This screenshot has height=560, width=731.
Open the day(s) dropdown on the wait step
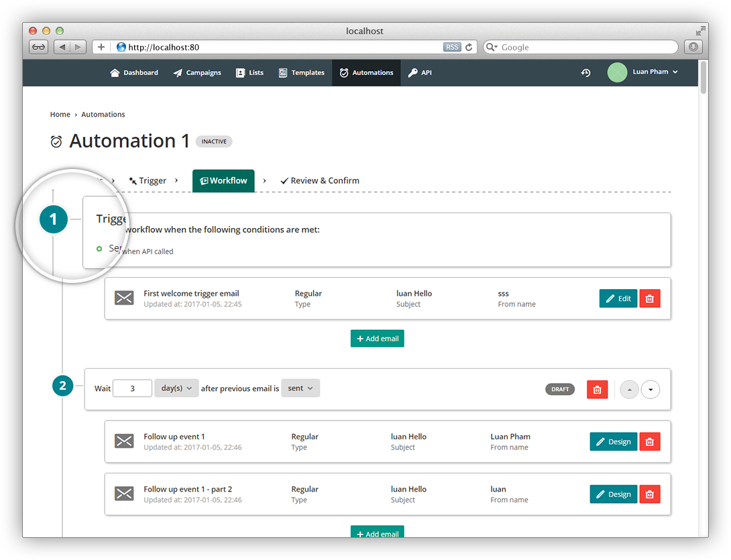[176, 388]
